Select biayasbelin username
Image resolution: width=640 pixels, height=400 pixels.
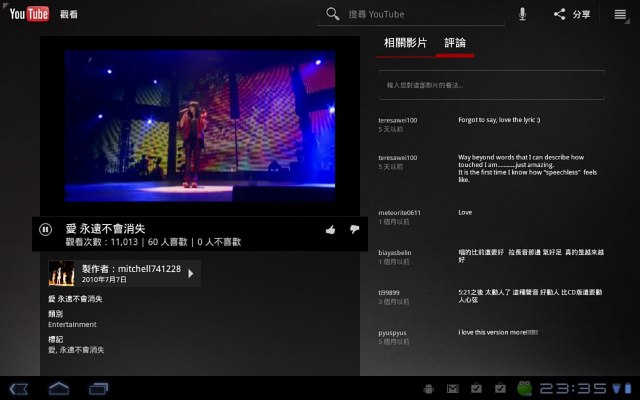click(395, 253)
